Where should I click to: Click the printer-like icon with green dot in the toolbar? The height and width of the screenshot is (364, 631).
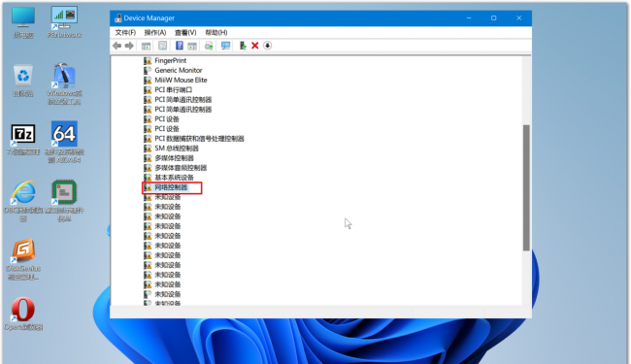[x=209, y=46]
